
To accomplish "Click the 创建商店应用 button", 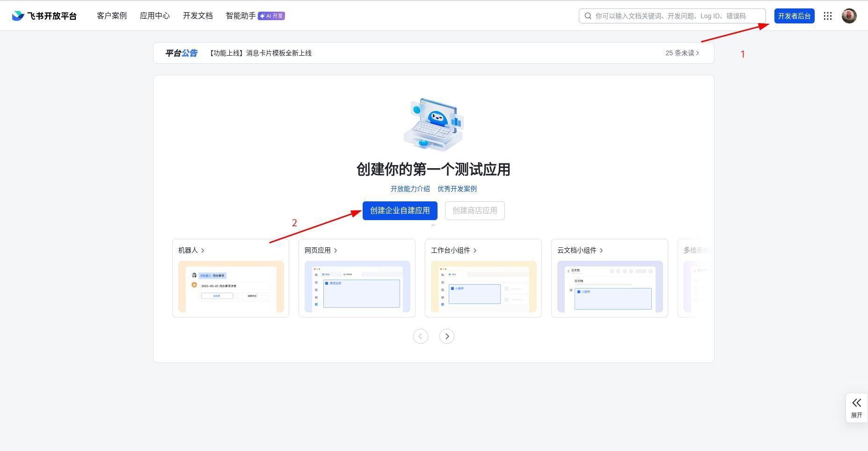I will click(474, 211).
